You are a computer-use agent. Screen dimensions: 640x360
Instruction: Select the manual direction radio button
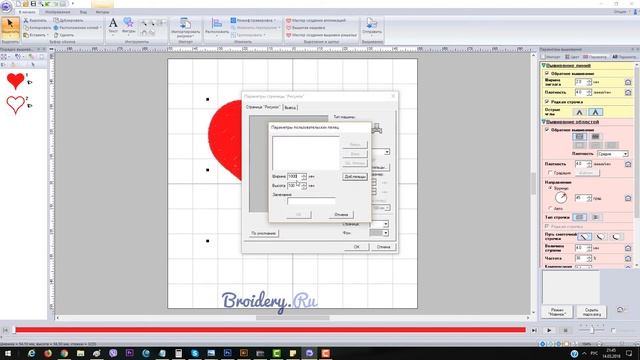(550, 189)
